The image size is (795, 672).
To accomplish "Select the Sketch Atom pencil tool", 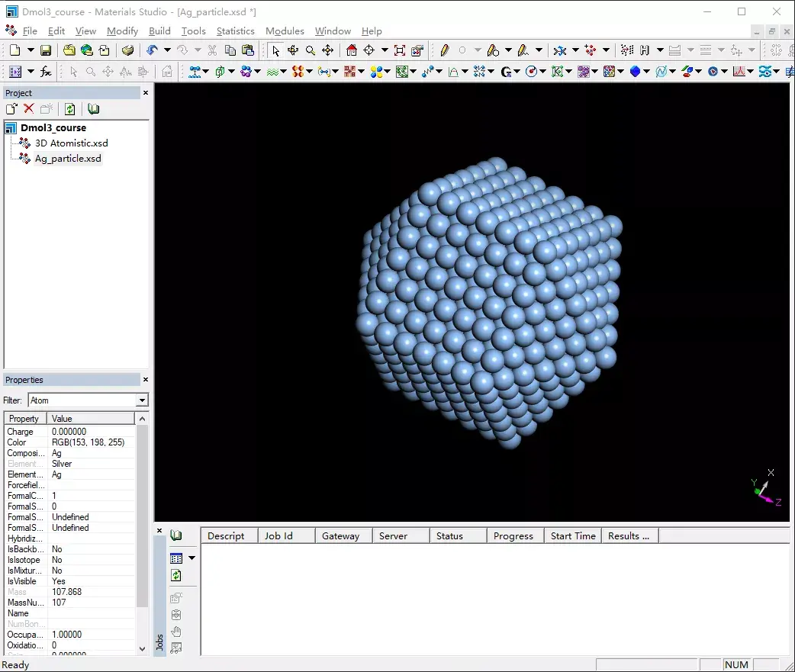I will (446, 50).
